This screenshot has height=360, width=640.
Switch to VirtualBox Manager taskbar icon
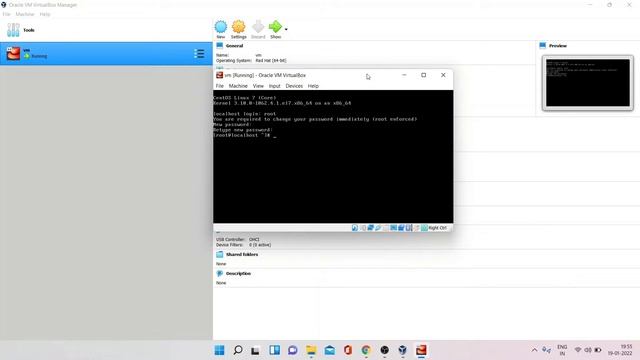(x=403, y=350)
